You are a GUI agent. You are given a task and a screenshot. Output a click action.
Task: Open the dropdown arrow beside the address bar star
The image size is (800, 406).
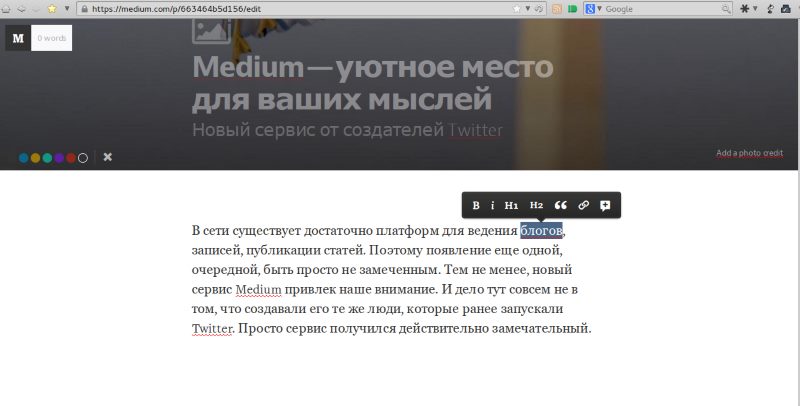tap(528, 9)
